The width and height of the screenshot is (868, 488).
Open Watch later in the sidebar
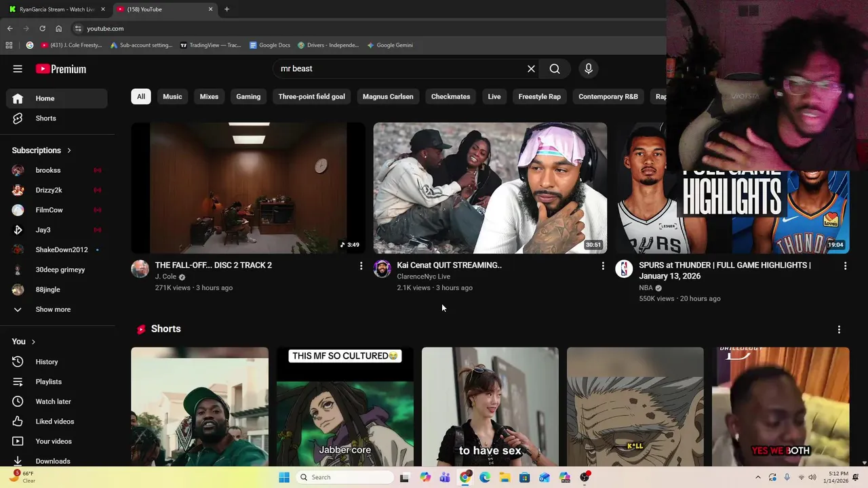57,401
